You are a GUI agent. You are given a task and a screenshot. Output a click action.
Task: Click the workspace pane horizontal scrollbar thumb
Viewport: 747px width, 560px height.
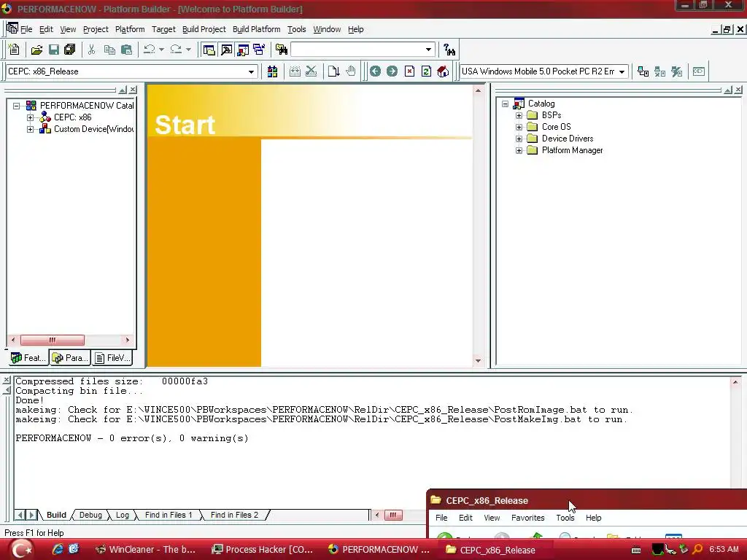click(x=53, y=340)
